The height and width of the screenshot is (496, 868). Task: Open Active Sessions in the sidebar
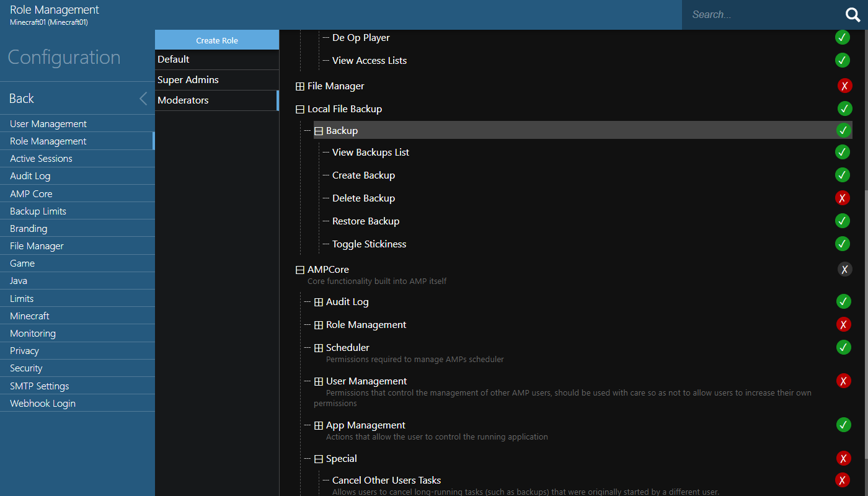tap(77, 159)
